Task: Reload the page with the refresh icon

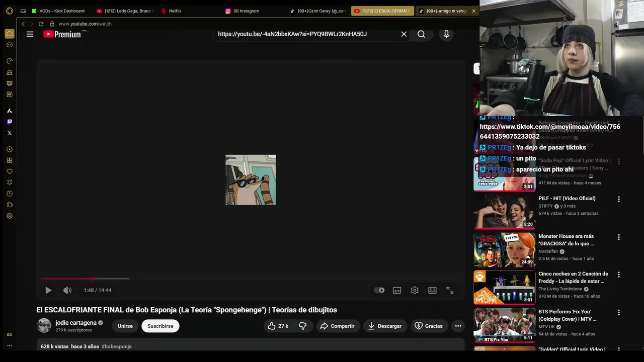Action: tap(41, 24)
